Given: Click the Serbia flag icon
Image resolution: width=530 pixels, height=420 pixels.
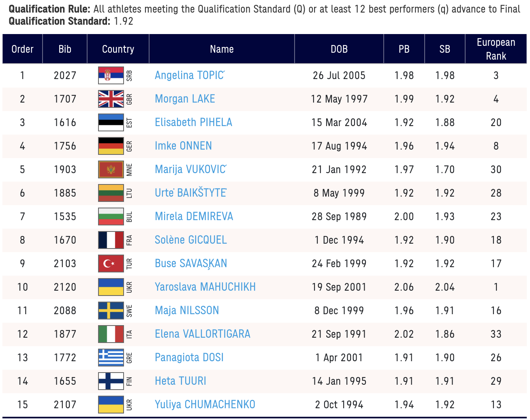Looking at the screenshot, I should pyautogui.click(x=111, y=75).
